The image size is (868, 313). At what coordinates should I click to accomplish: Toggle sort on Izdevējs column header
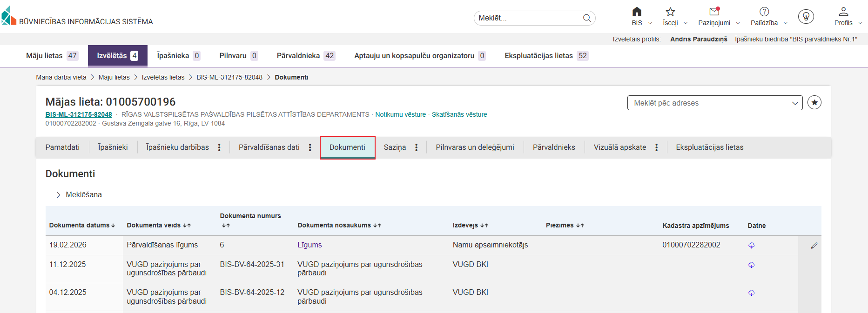click(470, 226)
